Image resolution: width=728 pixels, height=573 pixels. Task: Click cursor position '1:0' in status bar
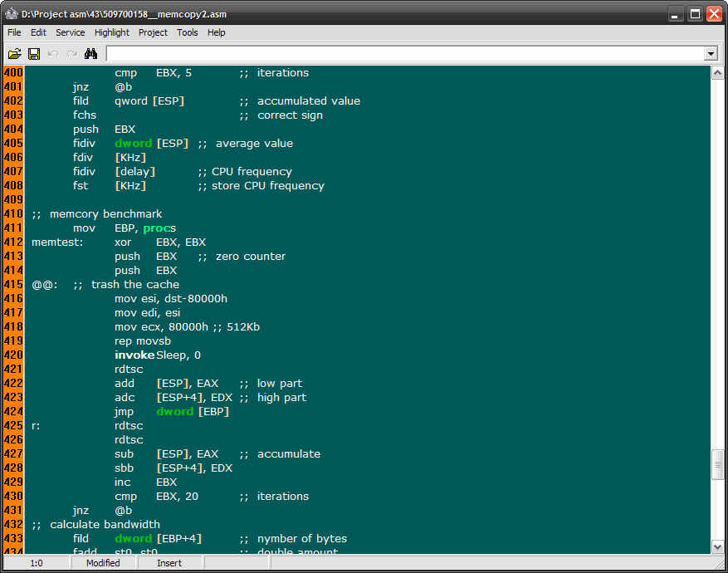coord(37,563)
